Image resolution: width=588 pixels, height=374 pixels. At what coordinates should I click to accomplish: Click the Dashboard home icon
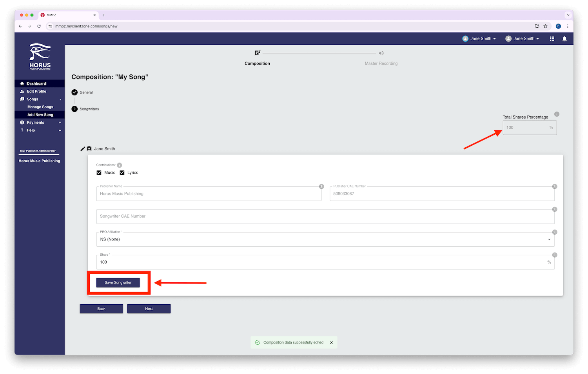coord(22,83)
